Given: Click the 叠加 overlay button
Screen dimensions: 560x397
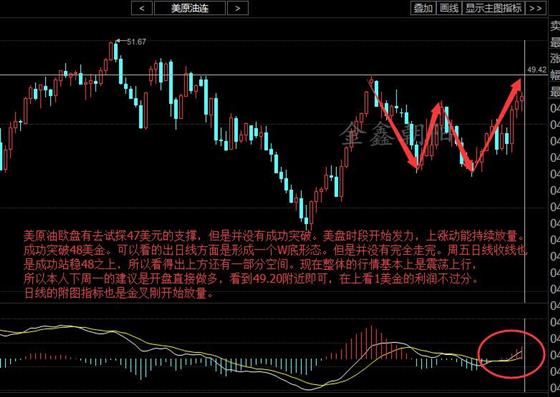Looking at the screenshot, I should 423,8.
